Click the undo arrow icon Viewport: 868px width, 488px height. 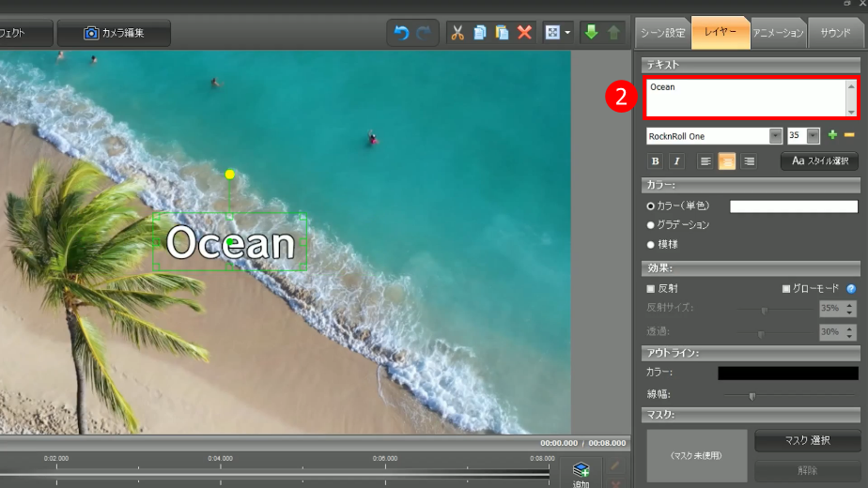[x=401, y=33]
